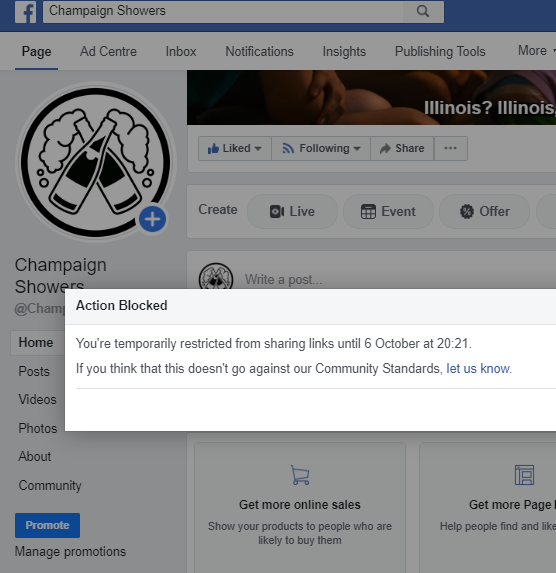This screenshot has height=573, width=556.
Task: Follow the 'let us know' link
Action: pos(478,369)
